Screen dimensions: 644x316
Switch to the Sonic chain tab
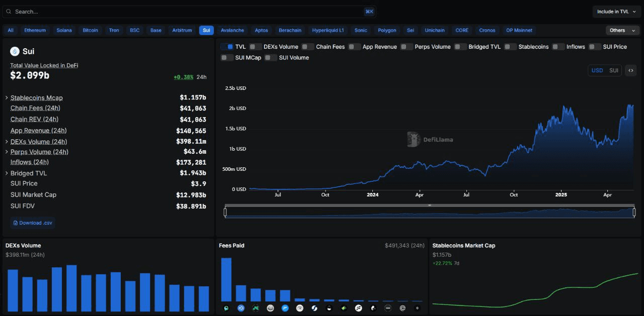click(x=361, y=30)
